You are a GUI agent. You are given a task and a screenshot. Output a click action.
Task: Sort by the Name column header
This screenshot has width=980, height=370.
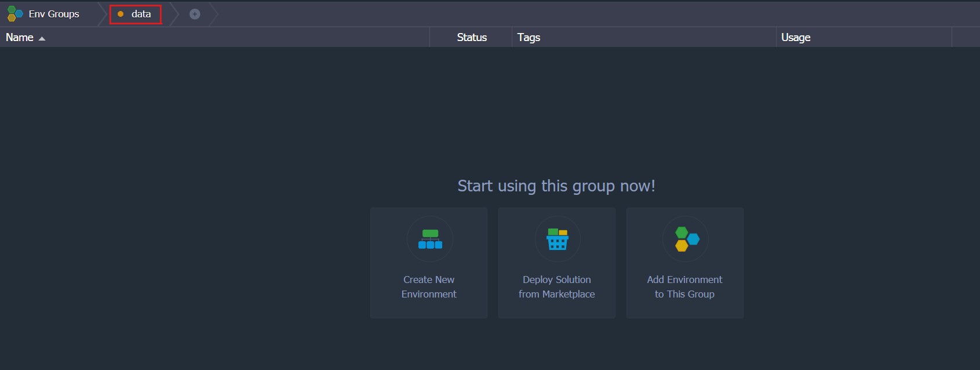20,37
